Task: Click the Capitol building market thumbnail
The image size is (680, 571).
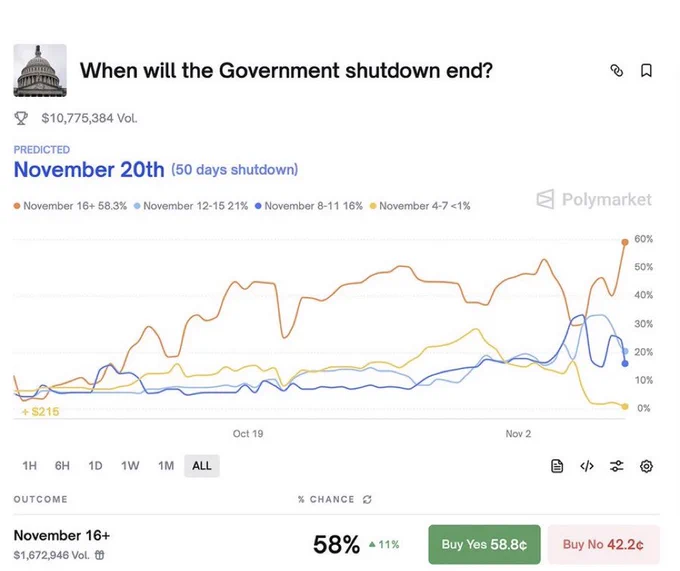Action: tap(40, 70)
